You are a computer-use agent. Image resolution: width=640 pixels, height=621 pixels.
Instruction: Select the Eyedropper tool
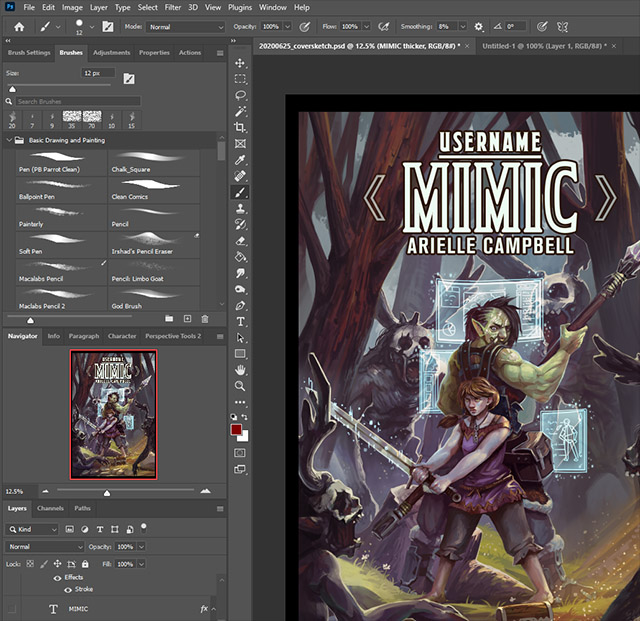click(240, 160)
